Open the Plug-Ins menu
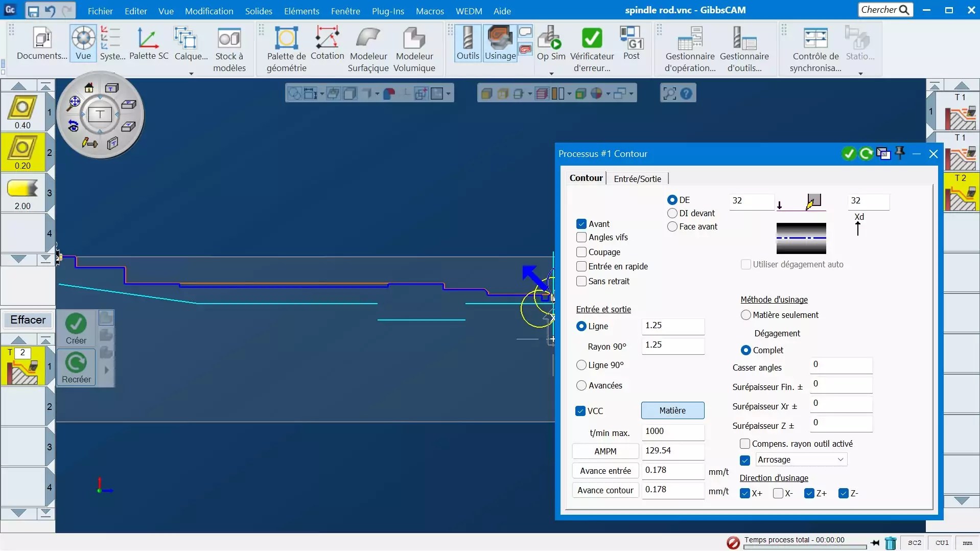The height and width of the screenshot is (551, 980). tap(388, 11)
